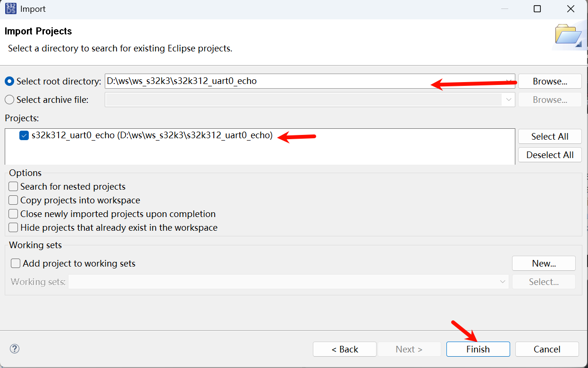Select the s32k312_uart0_echo project row text

click(152, 135)
